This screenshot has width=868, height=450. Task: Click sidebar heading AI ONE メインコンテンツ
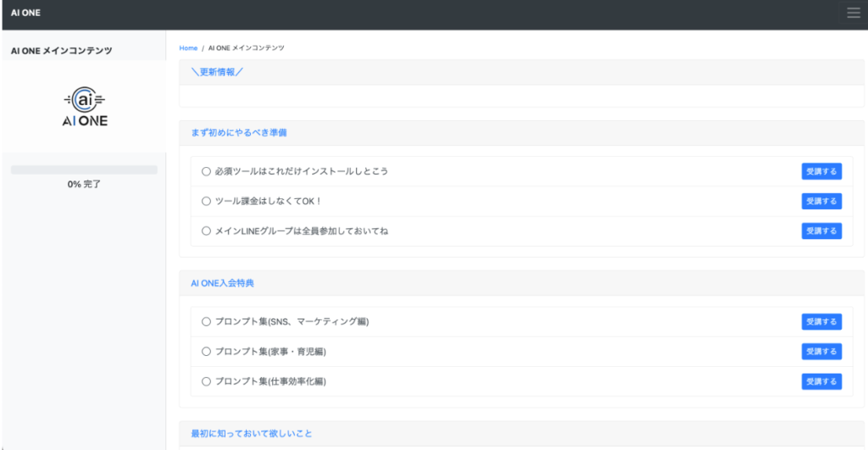click(x=61, y=51)
